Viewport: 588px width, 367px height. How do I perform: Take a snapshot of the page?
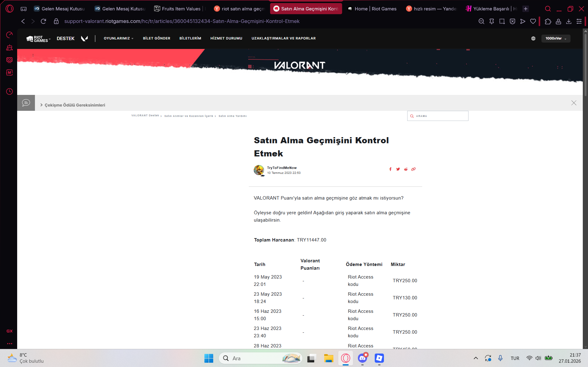coord(502,21)
